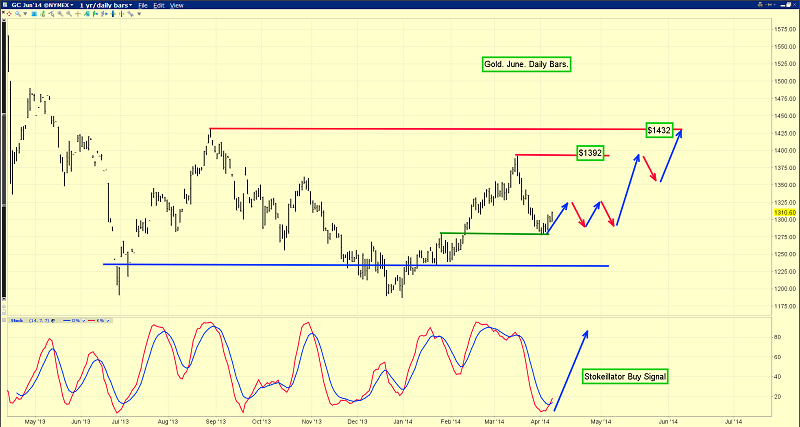The image size is (800, 427).
Task: Expand the arrow next to zoom magnifier
Action: point(25,14)
